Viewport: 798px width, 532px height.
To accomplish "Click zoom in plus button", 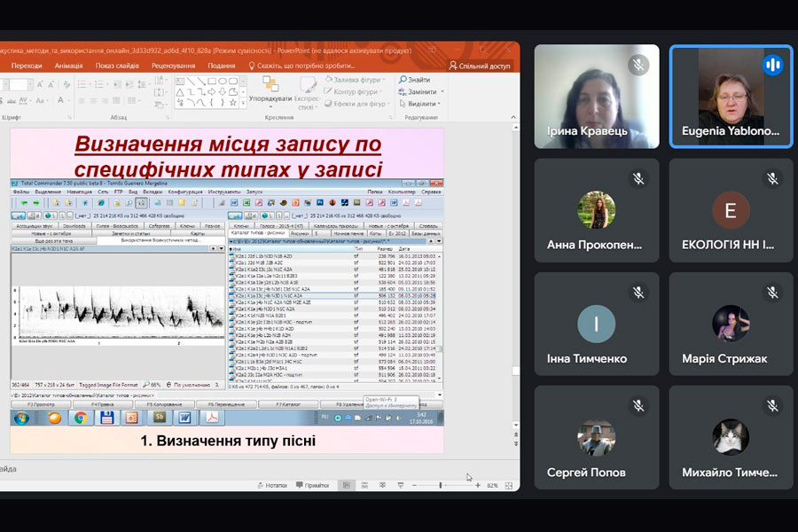I will pos(478,485).
